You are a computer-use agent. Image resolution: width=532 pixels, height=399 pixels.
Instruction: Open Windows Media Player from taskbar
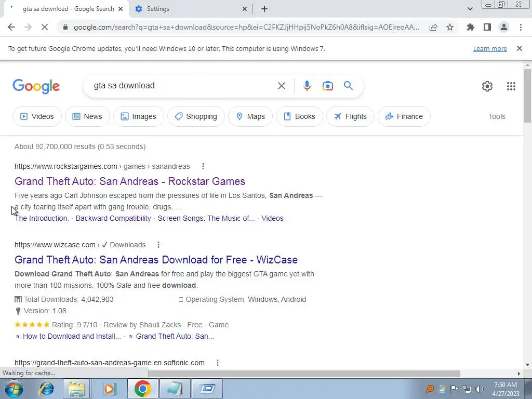(x=109, y=389)
